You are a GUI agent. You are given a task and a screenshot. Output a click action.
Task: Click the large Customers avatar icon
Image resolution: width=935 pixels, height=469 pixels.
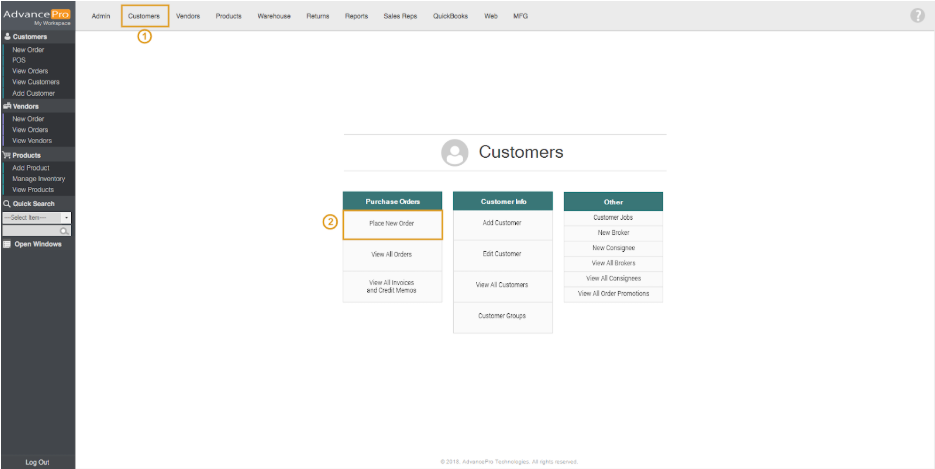(455, 153)
